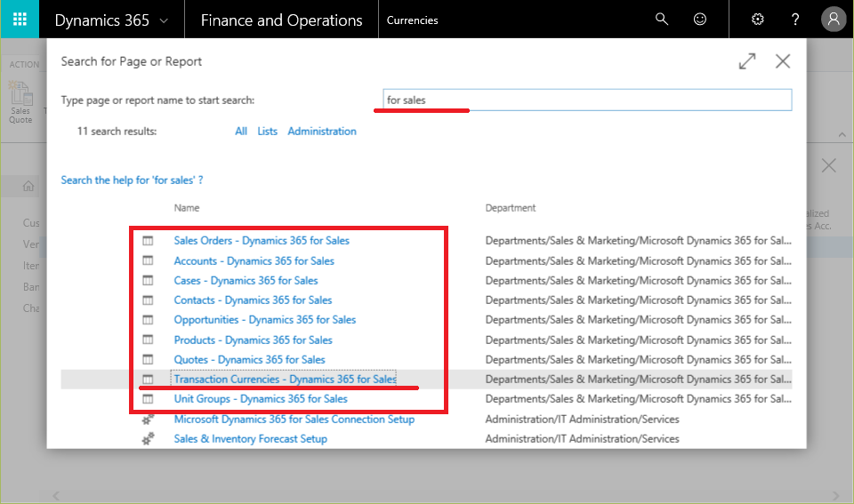Open Contacts - Dynamics 365 for Sales
The height and width of the screenshot is (504, 854).
coord(253,300)
